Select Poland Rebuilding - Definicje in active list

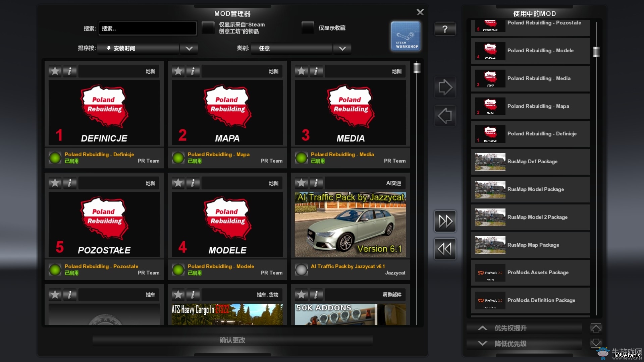530,134
